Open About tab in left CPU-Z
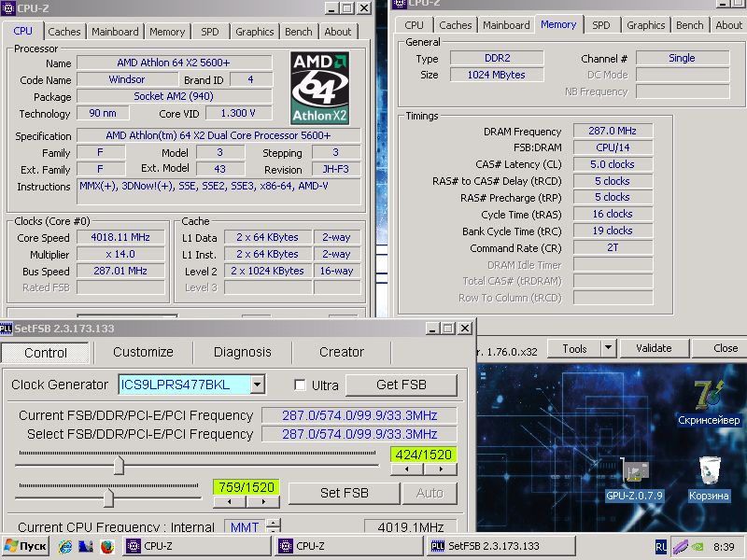747x560 pixels. (x=338, y=32)
